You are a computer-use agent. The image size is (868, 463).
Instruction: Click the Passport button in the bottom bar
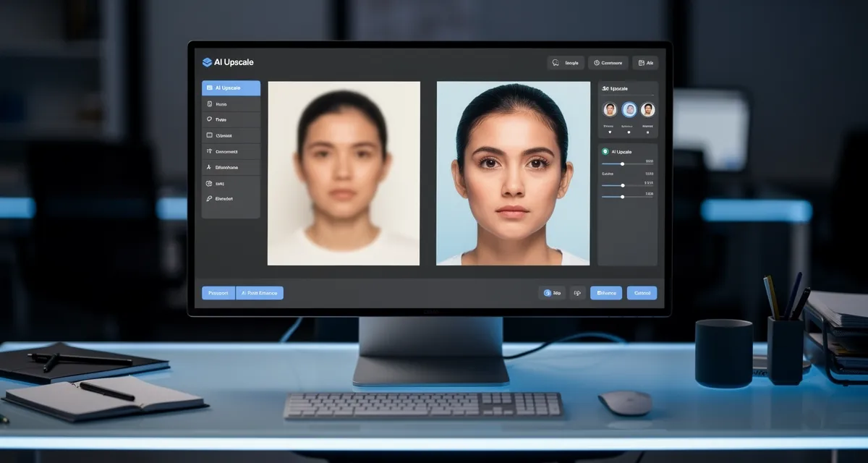(x=218, y=293)
